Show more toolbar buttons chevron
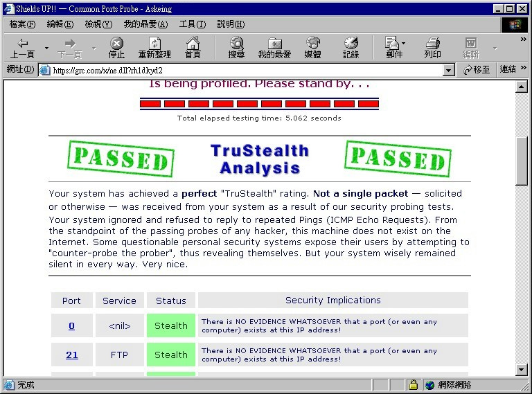Screen dimensions: 532x394 (x=523, y=39)
